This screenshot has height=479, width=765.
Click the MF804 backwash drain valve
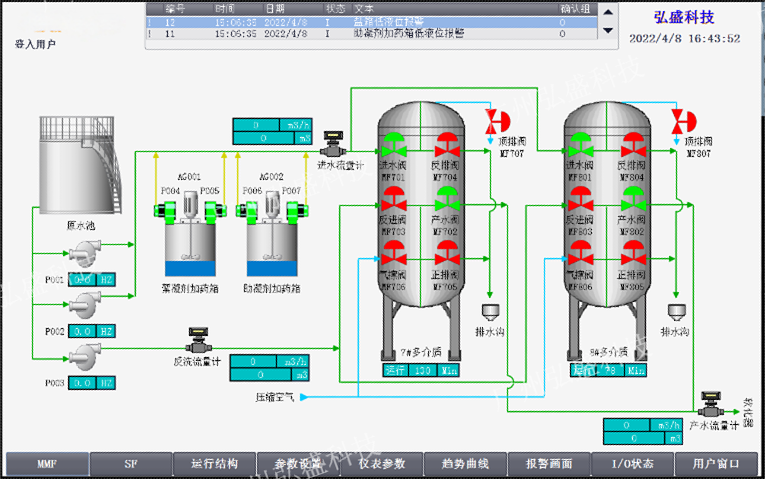[x=633, y=144]
